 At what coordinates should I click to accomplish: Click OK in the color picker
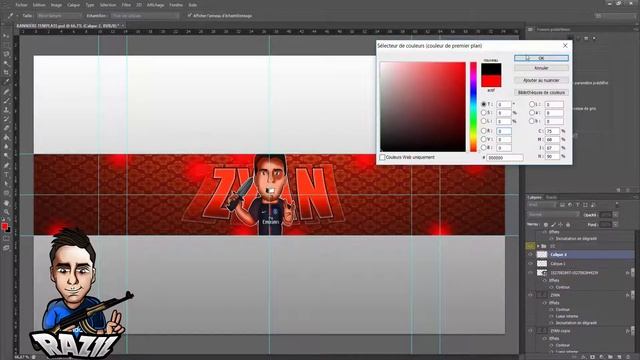541,58
